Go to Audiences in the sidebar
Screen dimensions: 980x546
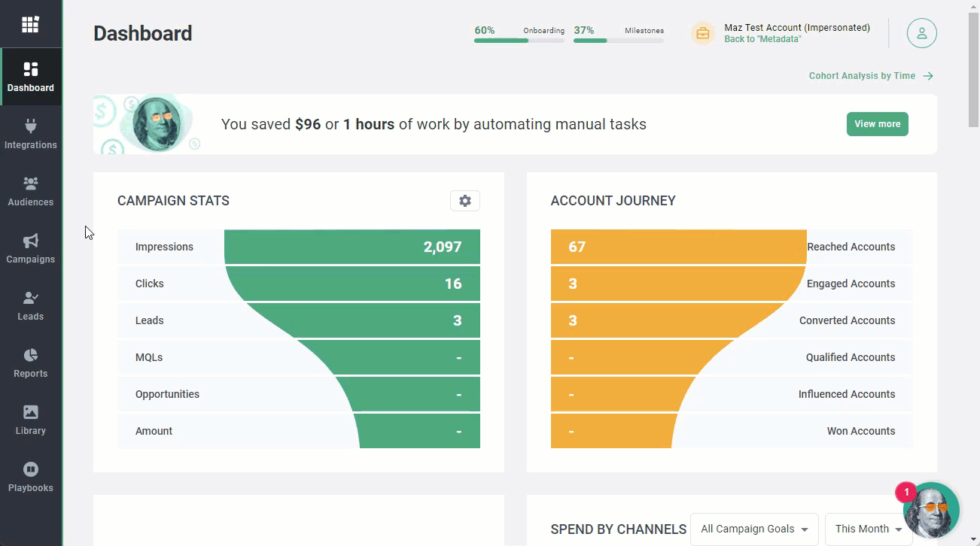point(31,191)
